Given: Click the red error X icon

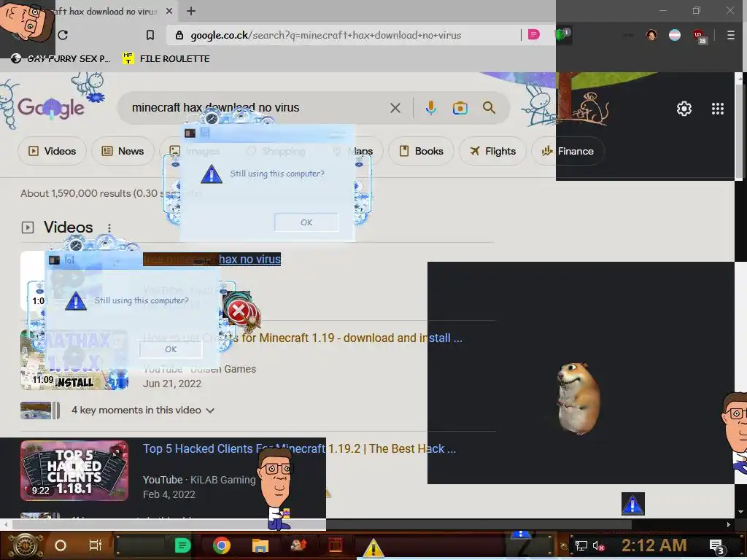Looking at the screenshot, I should (239, 312).
